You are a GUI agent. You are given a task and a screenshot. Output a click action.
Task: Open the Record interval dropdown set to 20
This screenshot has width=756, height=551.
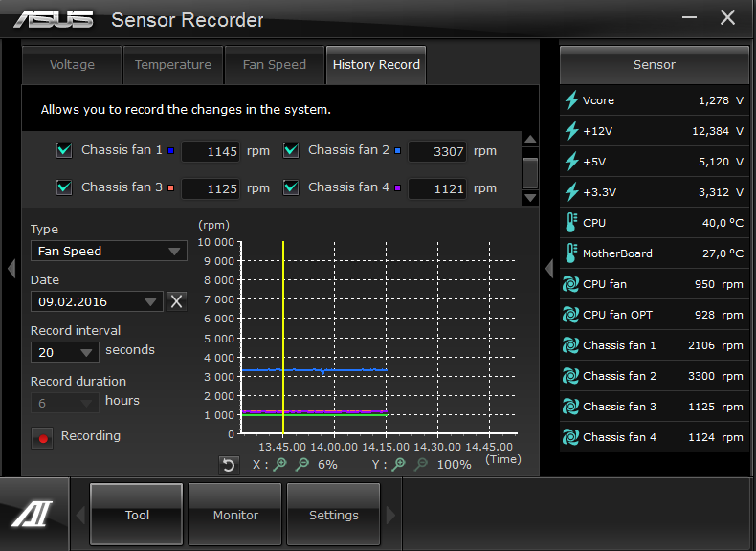[x=65, y=352]
